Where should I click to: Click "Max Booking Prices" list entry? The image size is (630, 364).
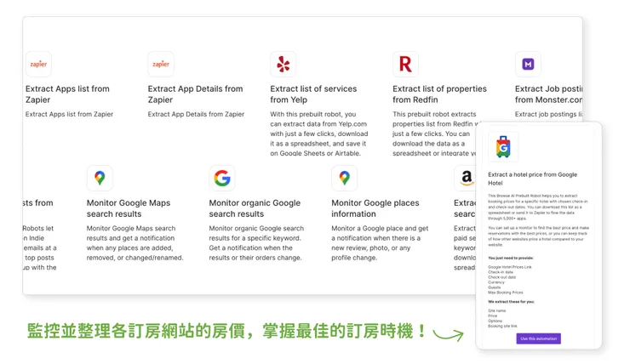coord(506,293)
